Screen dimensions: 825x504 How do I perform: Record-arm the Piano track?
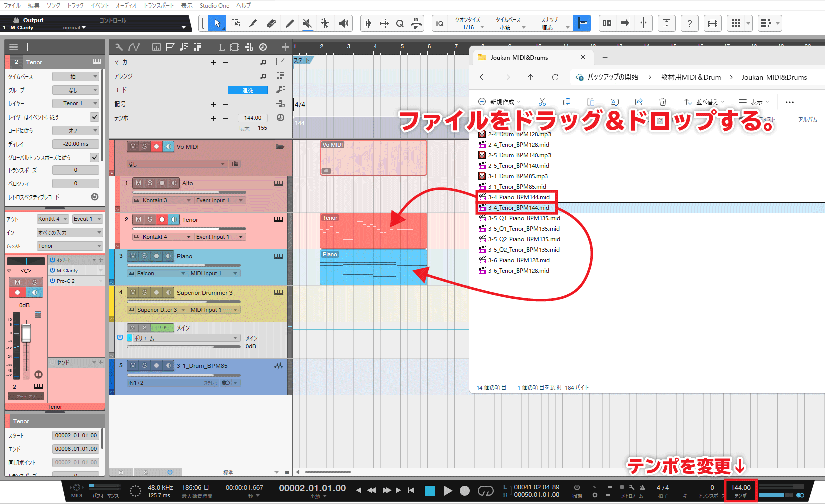pyautogui.click(x=156, y=256)
